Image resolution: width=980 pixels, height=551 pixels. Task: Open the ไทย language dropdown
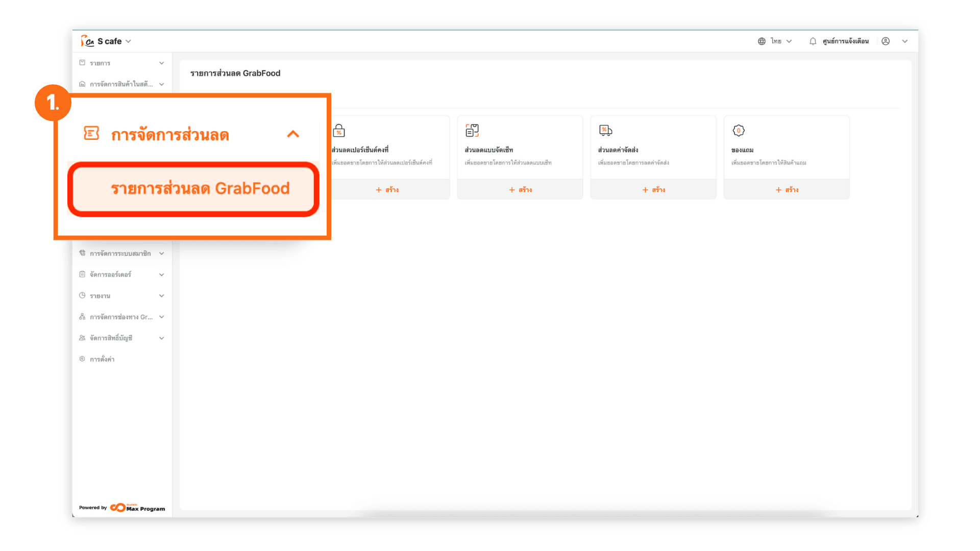781,41
